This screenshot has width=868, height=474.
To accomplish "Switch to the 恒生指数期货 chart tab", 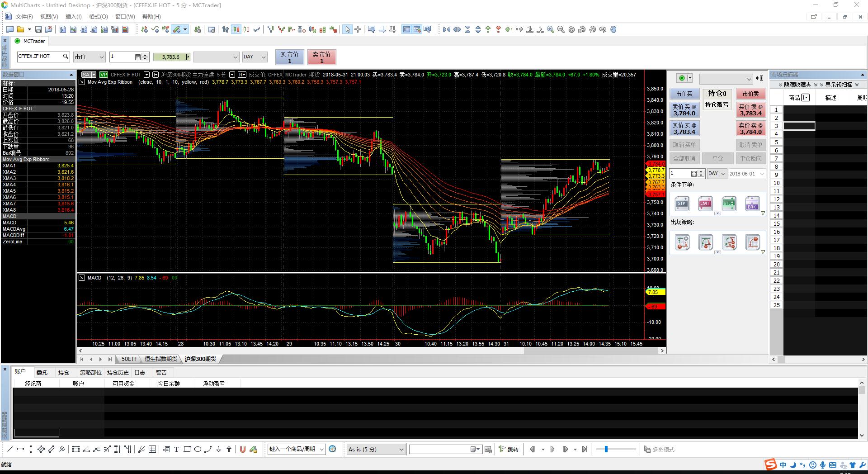I will pos(161,359).
